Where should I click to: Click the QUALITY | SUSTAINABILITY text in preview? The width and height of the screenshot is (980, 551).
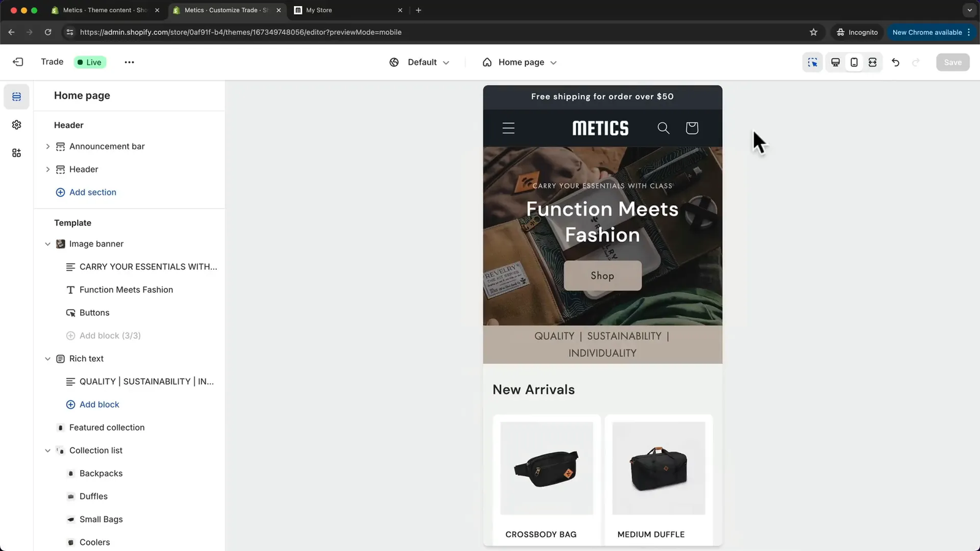click(x=603, y=345)
